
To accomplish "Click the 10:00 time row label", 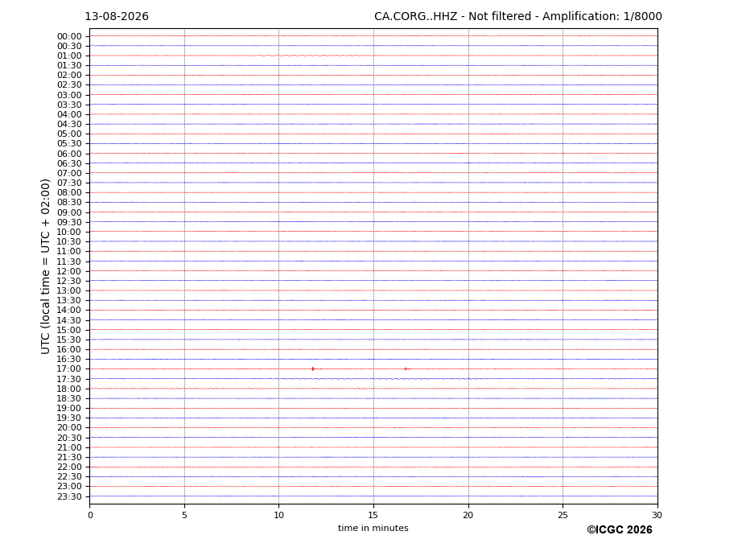I will (69, 233).
